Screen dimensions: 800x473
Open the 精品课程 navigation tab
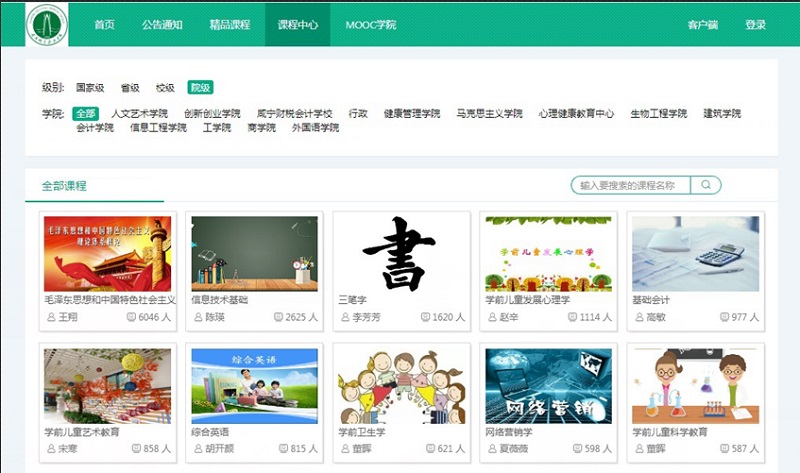point(230,24)
